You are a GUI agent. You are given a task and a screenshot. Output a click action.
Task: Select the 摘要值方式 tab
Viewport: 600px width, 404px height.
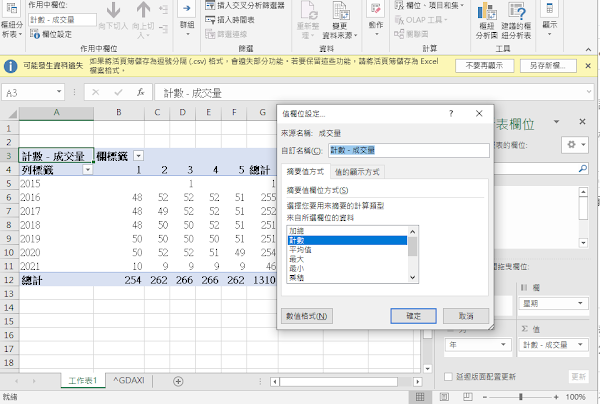pyautogui.click(x=305, y=172)
